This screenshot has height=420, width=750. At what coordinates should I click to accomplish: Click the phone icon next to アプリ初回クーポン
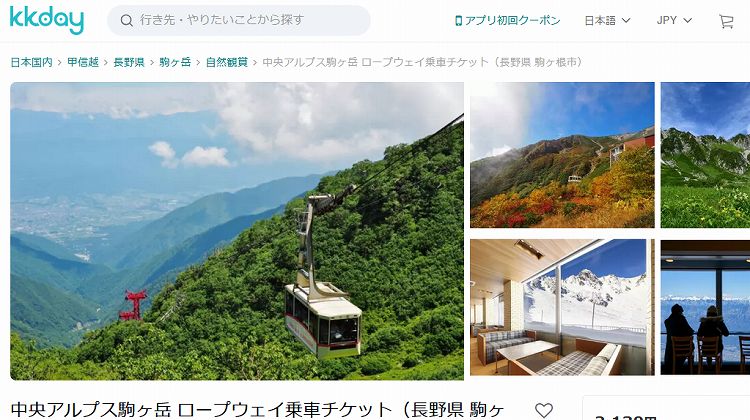(458, 21)
